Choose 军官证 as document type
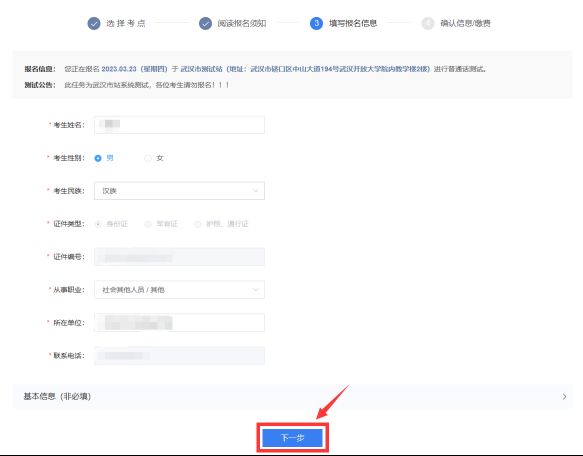 (148, 224)
